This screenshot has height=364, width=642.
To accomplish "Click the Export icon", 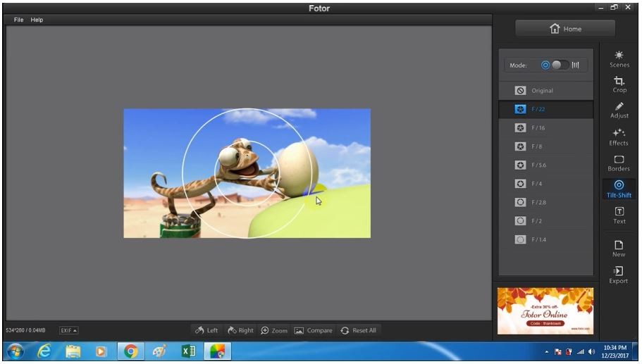I will click(x=619, y=275).
